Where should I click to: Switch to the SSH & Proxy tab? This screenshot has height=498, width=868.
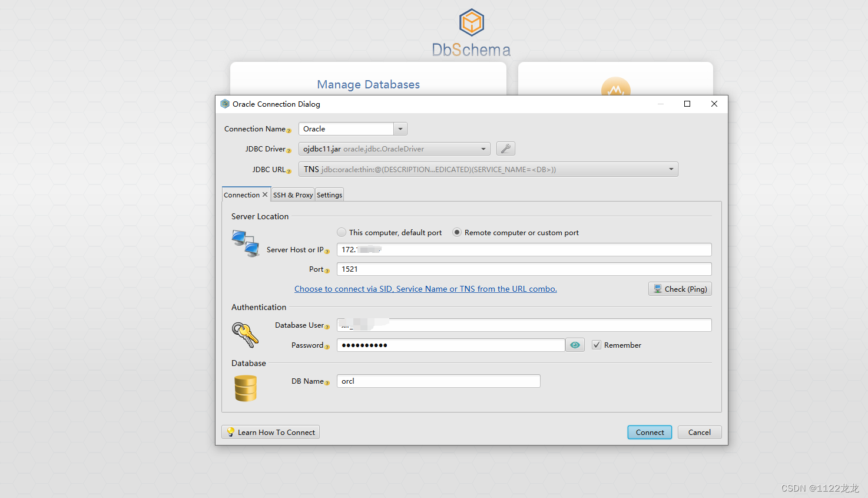[293, 195]
